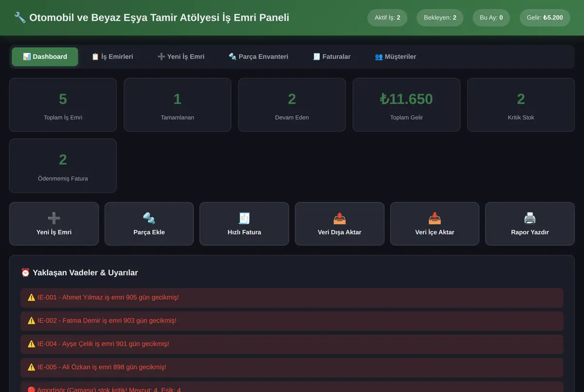Click the Aktif İş: 2 header badge
The width and height of the screenshot is (584, 392).
point(387,18)
